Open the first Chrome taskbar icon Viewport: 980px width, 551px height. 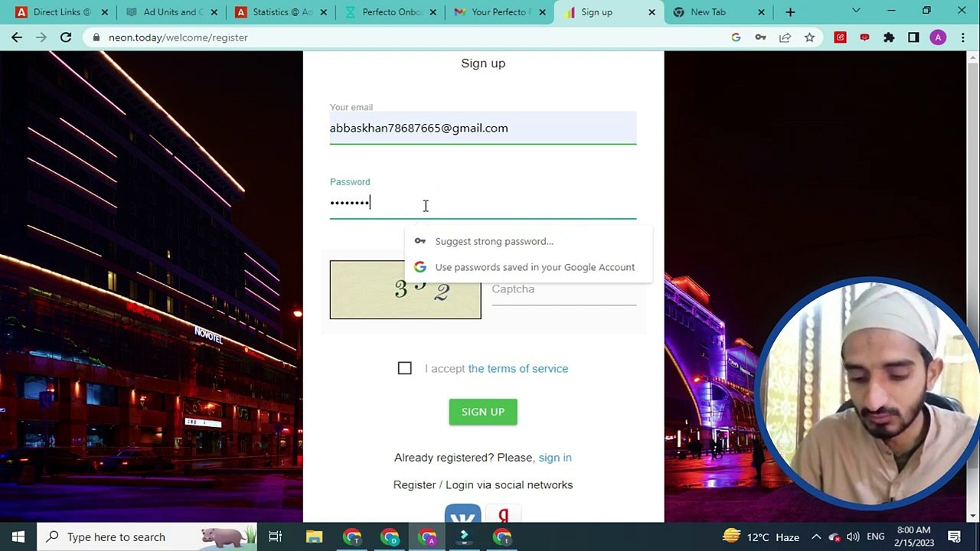pyautogui.click(x=352, y=536)
